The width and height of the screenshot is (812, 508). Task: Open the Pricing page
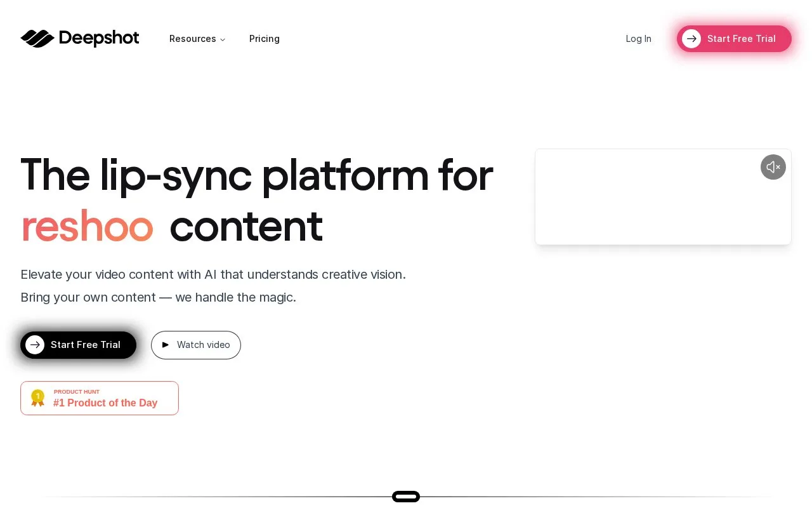coord(265,39)
